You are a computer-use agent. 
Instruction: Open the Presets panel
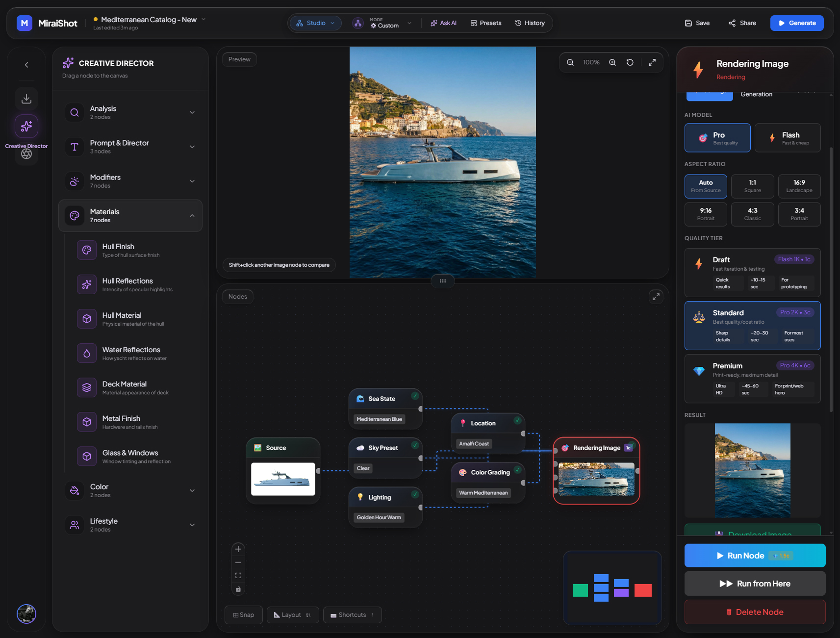pos(485,23)
